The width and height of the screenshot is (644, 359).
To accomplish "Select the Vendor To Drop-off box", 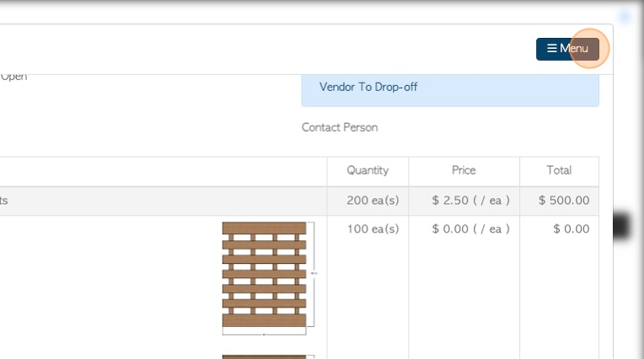I will tap(450, 88).
